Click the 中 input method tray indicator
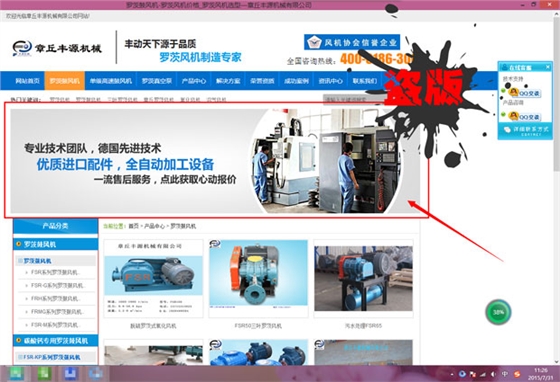This screenshot has height=382, width=560. 505,374
